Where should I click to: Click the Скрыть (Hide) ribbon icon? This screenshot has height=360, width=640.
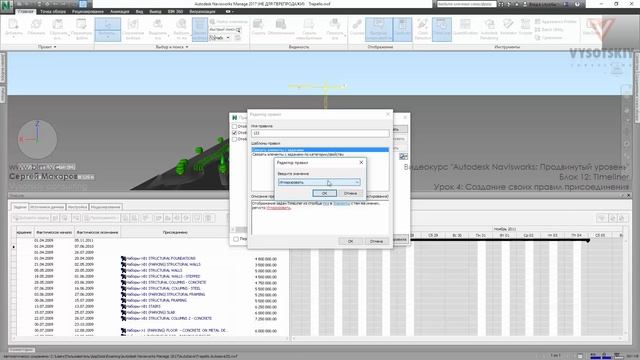(258, 27)
